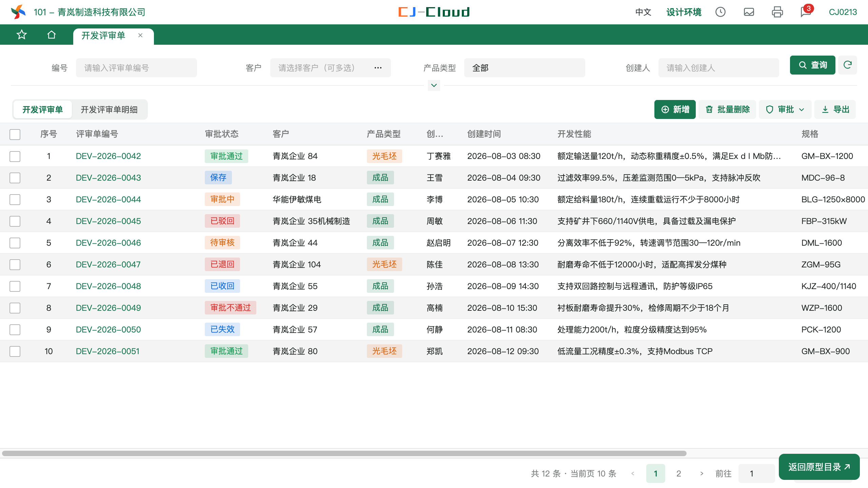Expand more filter options chevron
This screenshot has width=868, height=488.
point(434,85)
